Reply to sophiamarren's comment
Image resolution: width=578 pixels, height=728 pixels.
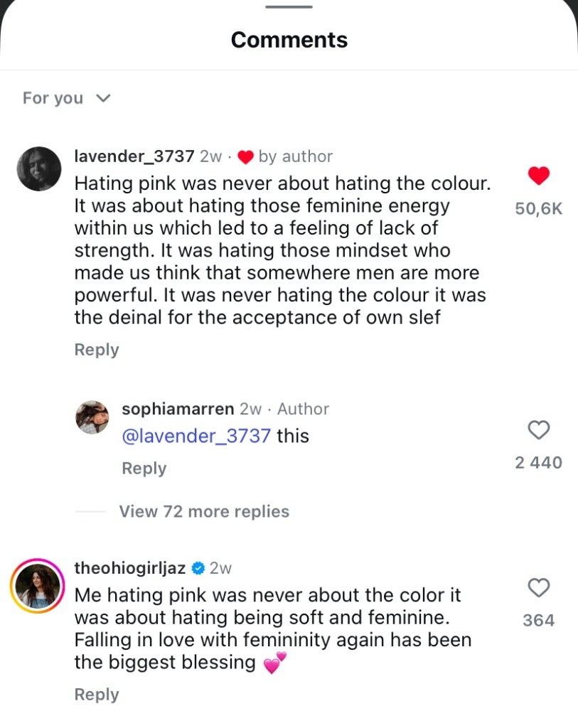tap(144, 469)
